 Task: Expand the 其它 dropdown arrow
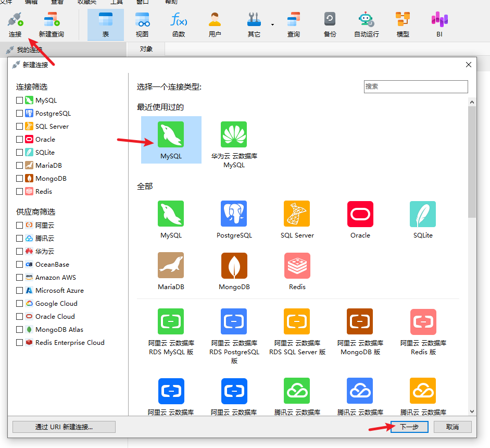pos(272,24)
